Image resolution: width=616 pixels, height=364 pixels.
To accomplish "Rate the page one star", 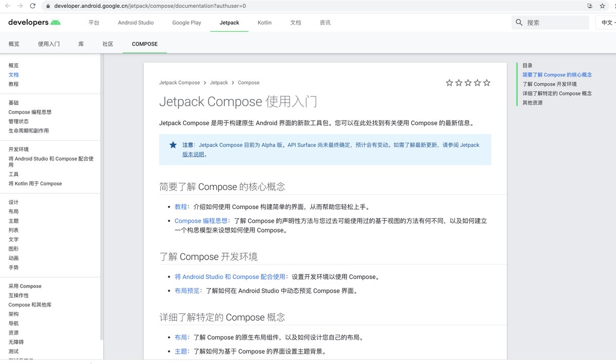I will click(450, 83).
